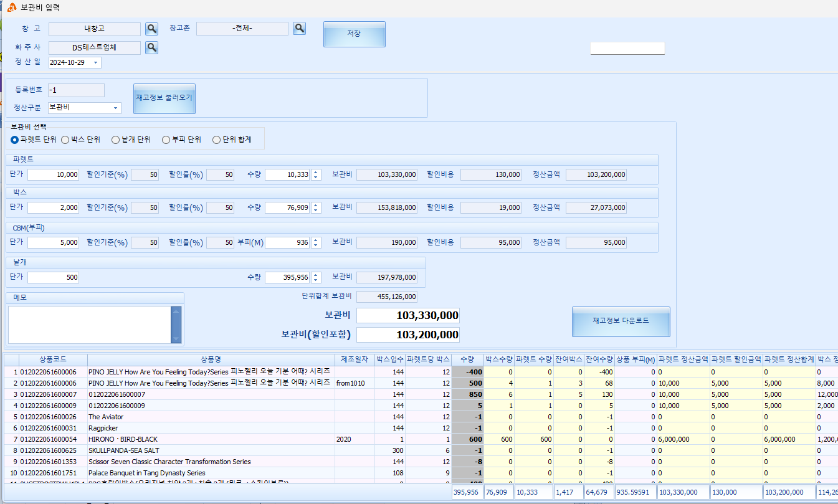Click the piece quantity spinner showing 395,956
The width and height of the screenshot is (838, 504).
click(x=316, y=277)
